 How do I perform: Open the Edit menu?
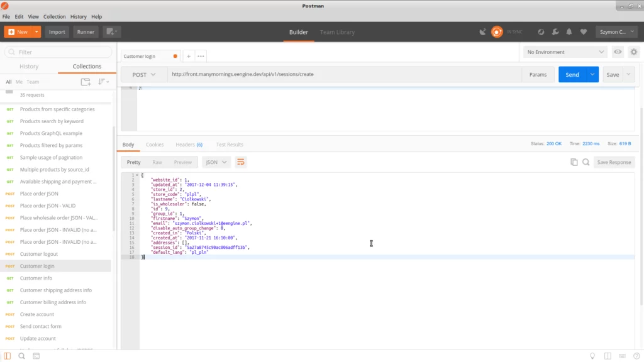[19, 17]
